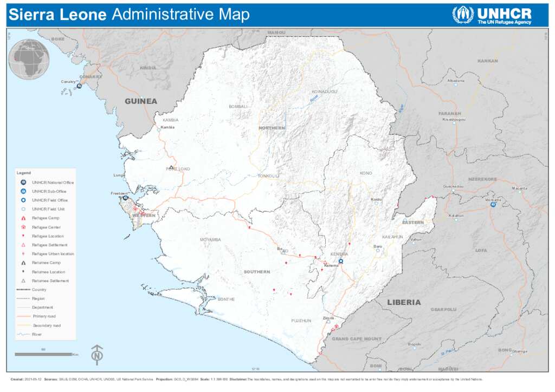The image size is (555, 392).
Task: Click the gray scale bar below the legend
Action: click(43, 354)
